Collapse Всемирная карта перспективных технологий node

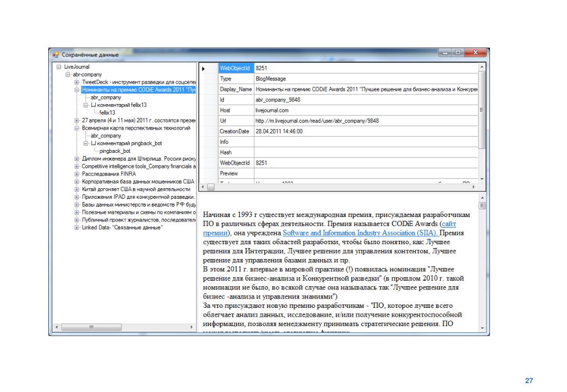point(76,128)
